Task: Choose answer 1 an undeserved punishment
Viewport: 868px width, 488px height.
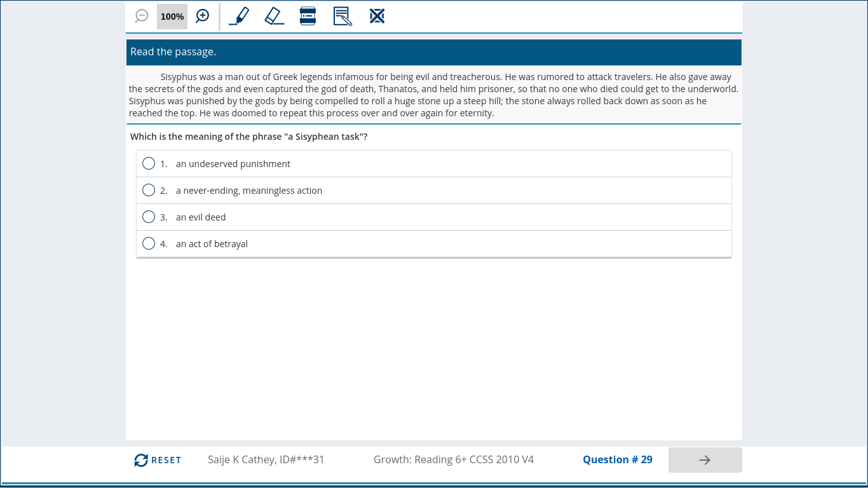Action: [x=434, y=164]
